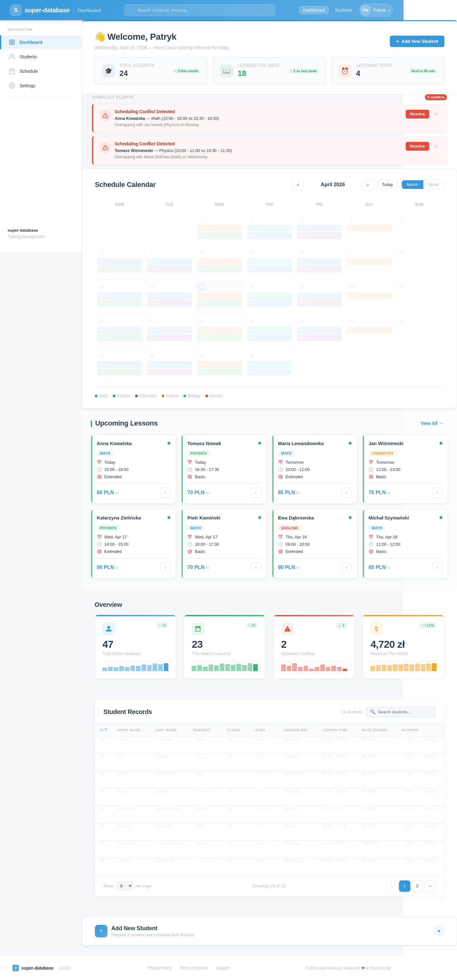The height and width of the screenshot is (980, 457).
Task: Click View All upcoming lessons link
Action: (x=432, y=423)
